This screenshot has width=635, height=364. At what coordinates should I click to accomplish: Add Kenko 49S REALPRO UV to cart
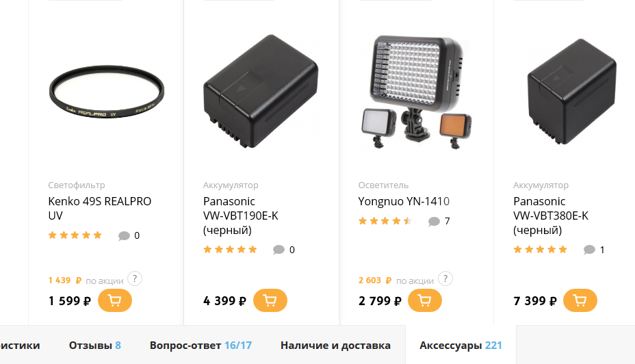(x=114, y=300)
